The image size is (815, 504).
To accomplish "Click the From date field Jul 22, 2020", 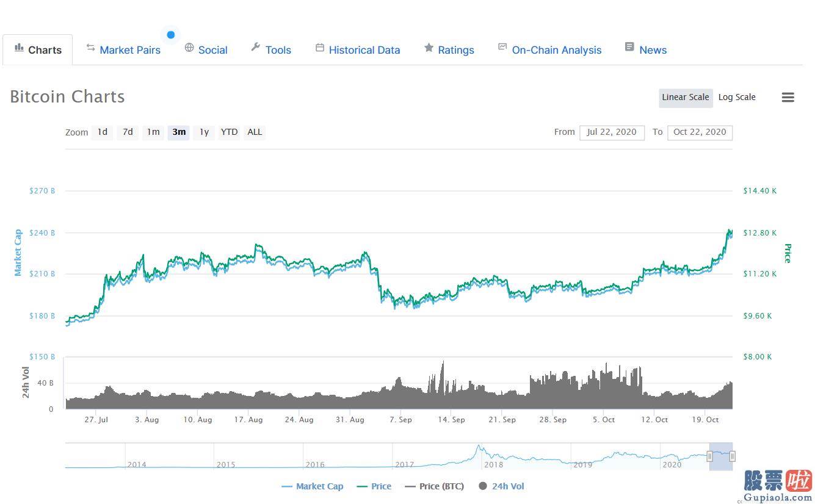I will click(612, 132).
